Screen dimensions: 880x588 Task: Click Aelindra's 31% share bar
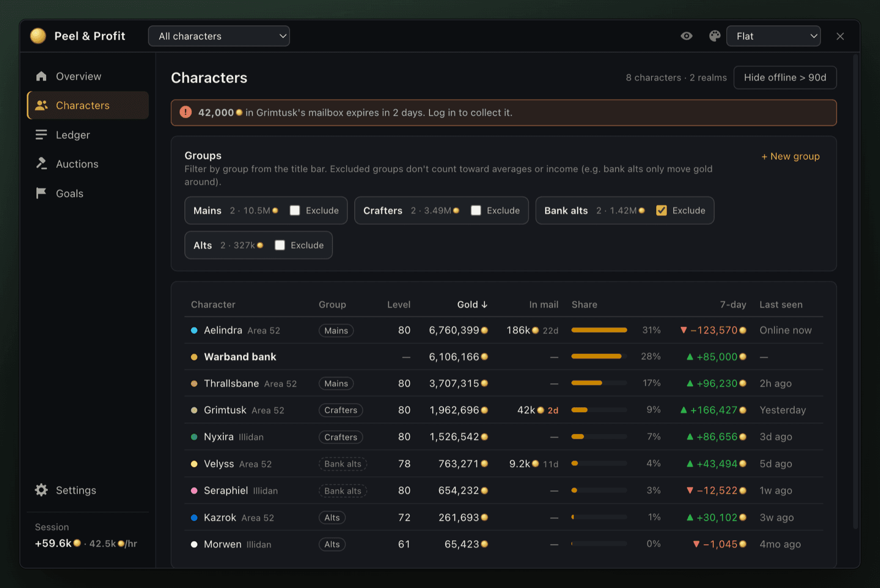(x=599, y=330)
